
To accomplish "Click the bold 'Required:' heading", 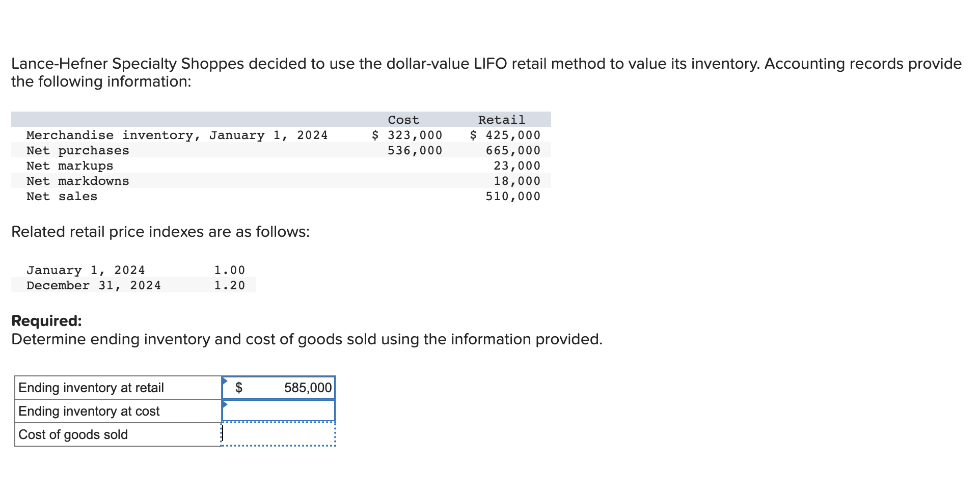I will click(46, 321).
